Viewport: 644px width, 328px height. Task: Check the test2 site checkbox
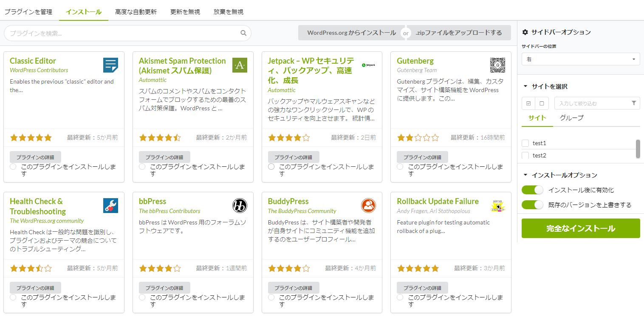click(x=525, y=155)
